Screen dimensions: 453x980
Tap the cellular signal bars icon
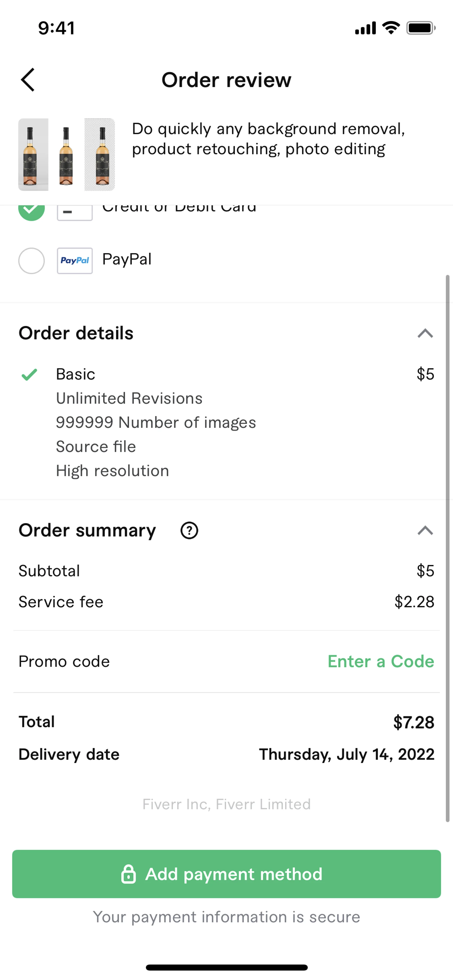click(365, 28)
